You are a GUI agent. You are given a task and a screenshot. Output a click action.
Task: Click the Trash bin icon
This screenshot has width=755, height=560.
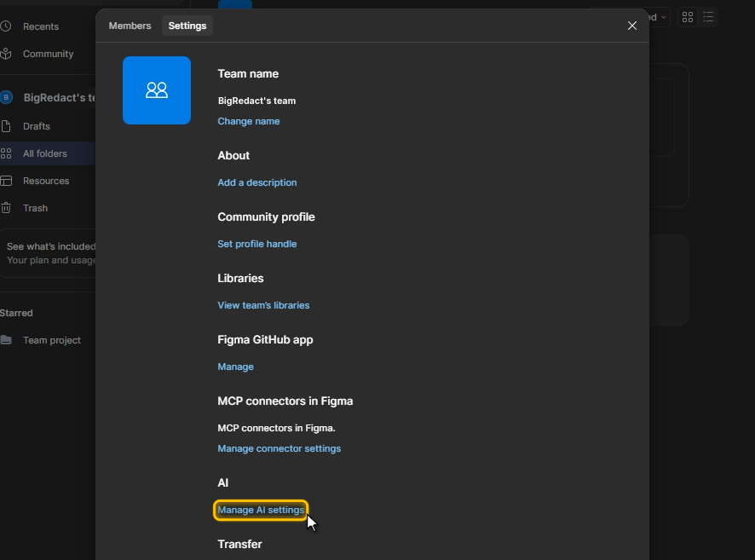[6, 208]
